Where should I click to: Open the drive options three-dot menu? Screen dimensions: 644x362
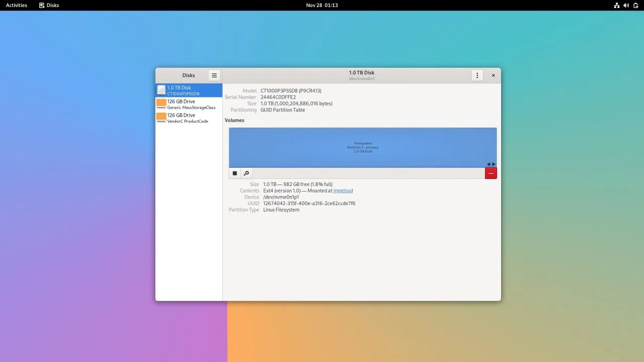click(477, 75)
